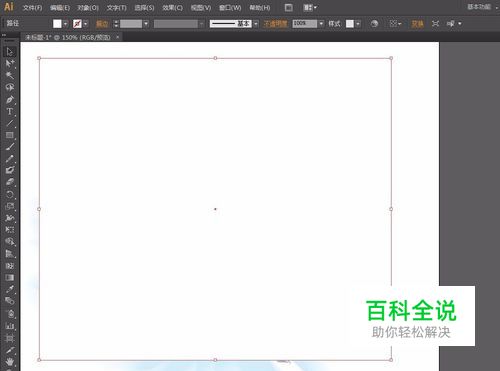Adjust stroke weight with stepper arrows
Viewport: 500px width, 371px height.
point(116,24)
